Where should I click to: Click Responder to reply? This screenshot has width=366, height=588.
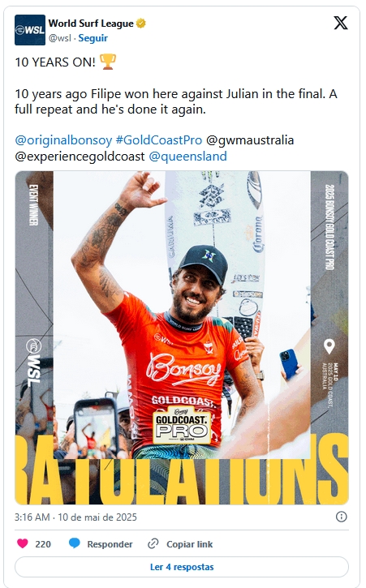pos(110,544)
